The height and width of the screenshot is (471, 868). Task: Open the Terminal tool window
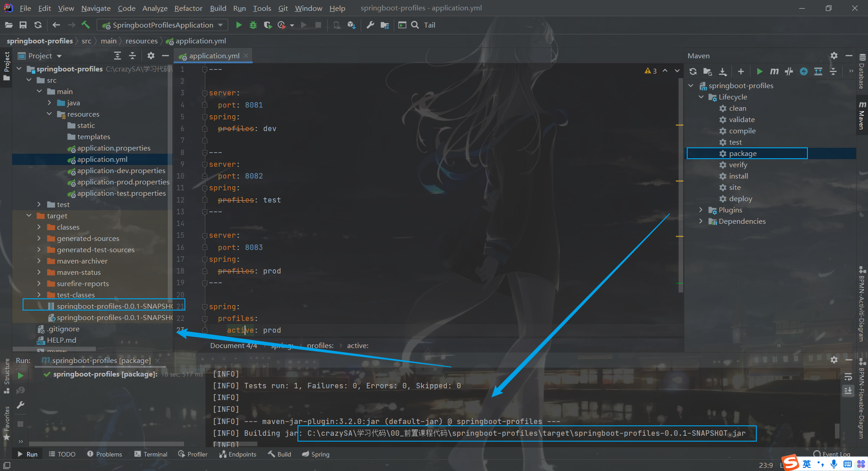(x=151, y=454)
